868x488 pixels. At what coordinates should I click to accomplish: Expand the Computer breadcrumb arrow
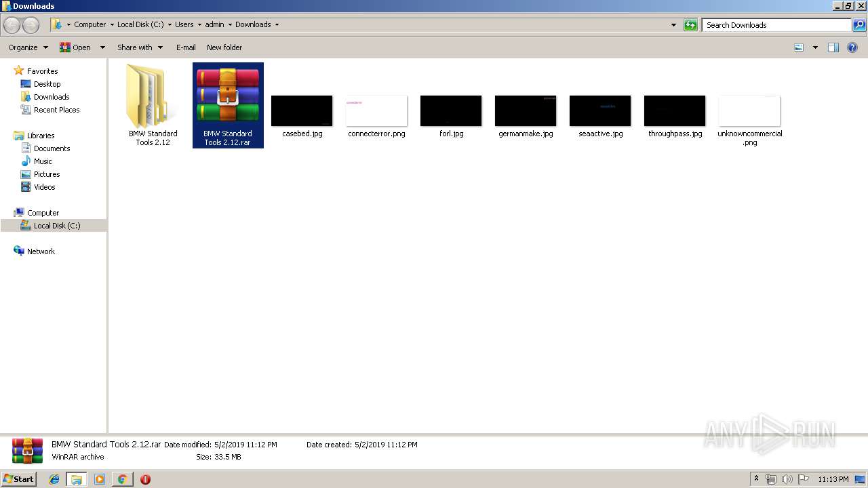112,24
